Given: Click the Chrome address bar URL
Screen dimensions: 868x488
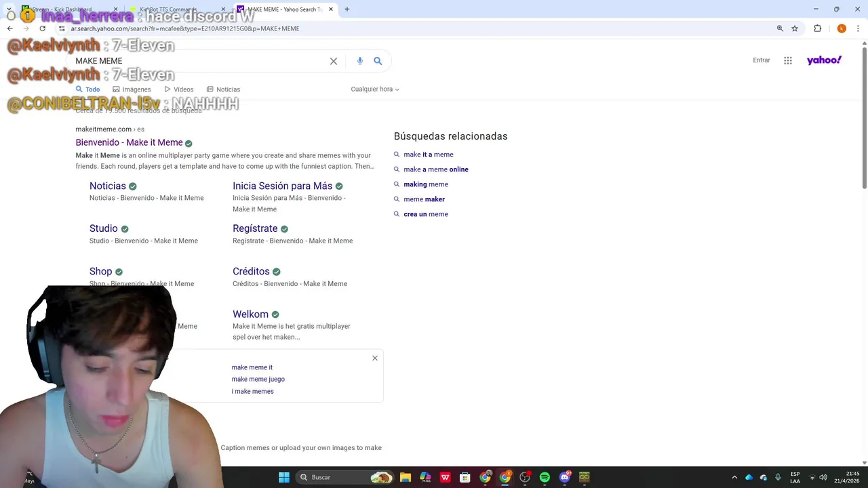Looking at the screenshot, I should (x=184, y=28).
